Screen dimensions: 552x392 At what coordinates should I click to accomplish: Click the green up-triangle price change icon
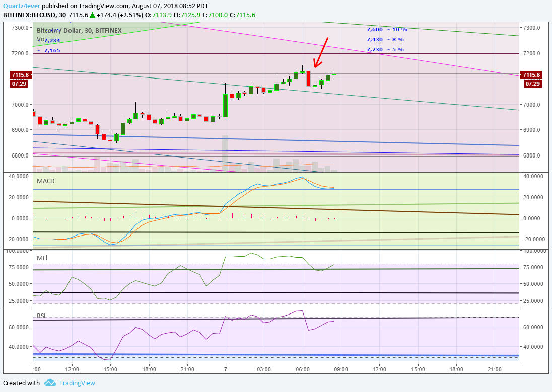pos(92,15)
